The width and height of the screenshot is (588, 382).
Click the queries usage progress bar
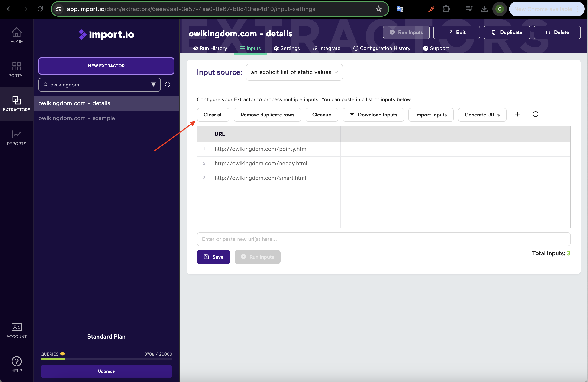(106, 359)
